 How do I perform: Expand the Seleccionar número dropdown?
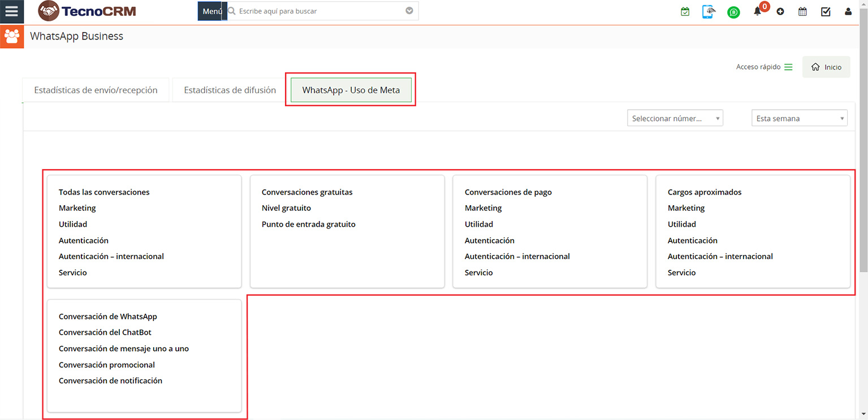coord(675,118)
